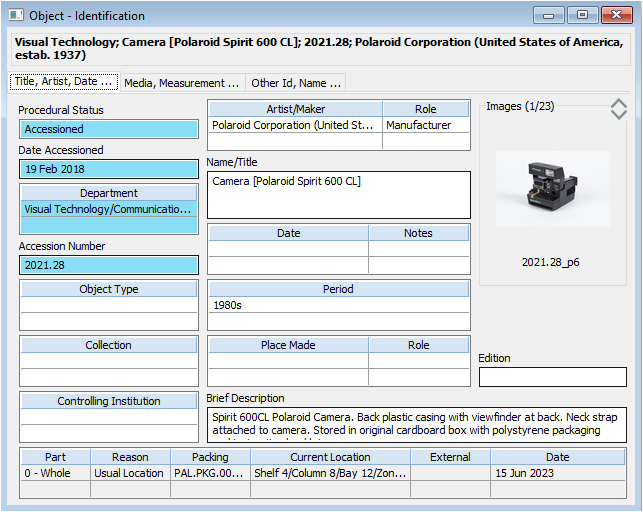Click the Name/Title text box
The height and width of the screenshot is (512, 643).
[339, 195]
